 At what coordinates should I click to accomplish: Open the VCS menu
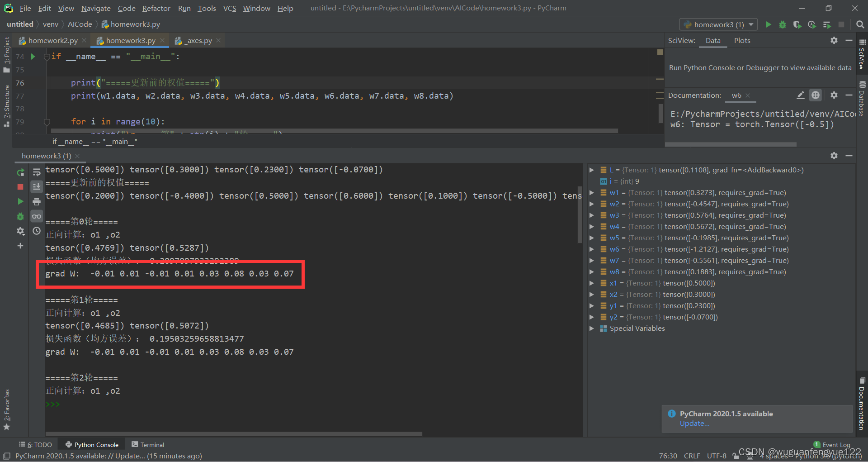[230, 8]
